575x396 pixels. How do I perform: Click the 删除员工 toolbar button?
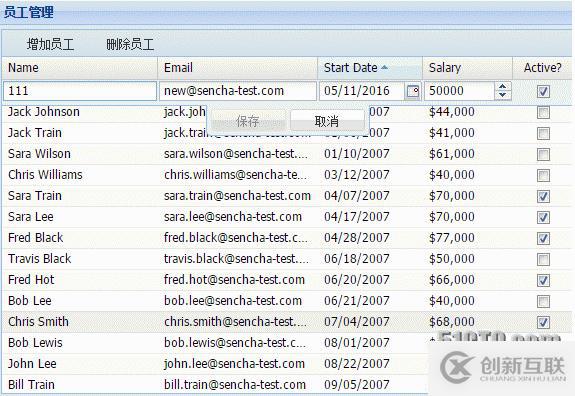tap(130, 44)
